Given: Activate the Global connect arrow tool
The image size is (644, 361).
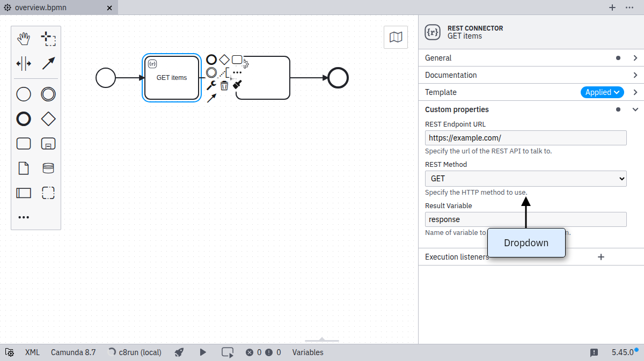Looking at the screenshot, I should pyautogui.click(x=48, y=63).
